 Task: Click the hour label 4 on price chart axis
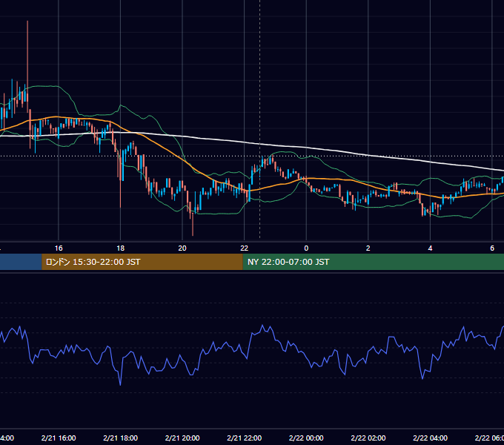click(430, 248)
